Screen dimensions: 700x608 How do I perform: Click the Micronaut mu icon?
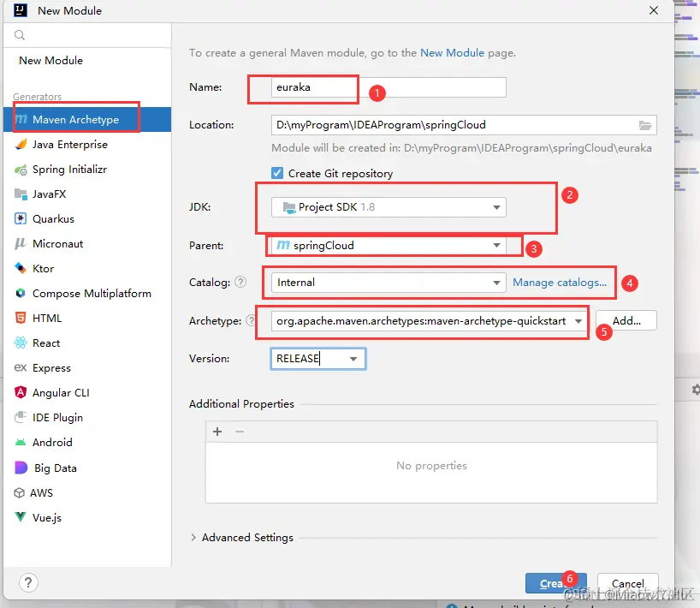point(21,243)
